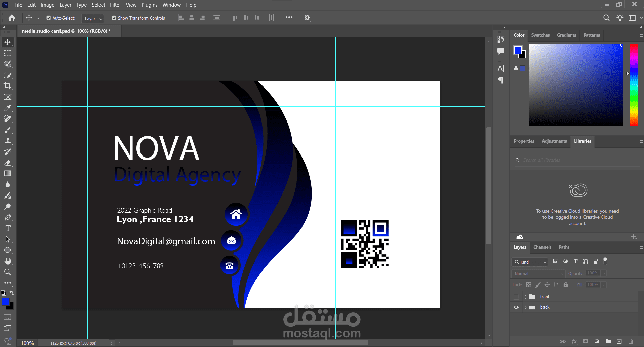This screenshot has height=347, width=644.
Task: Pick a shade in the color field
Action: pyautogui.click(x=576, y=85)
